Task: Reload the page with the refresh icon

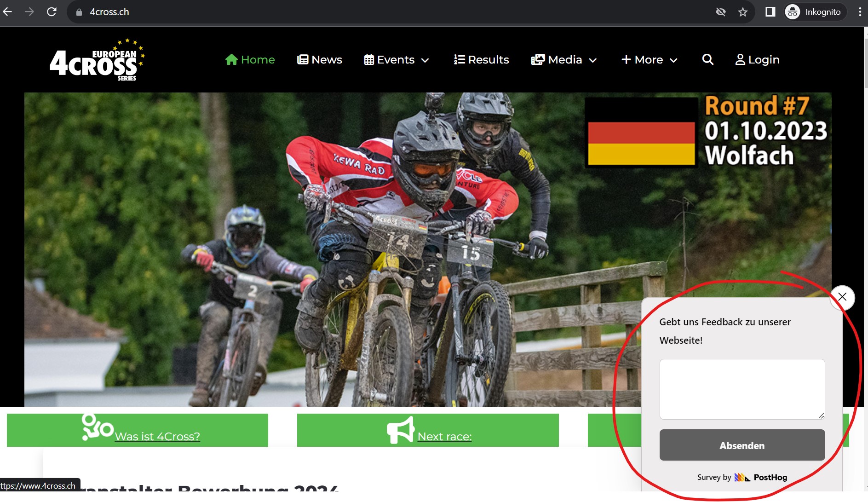Action: pyautogui.click(x=52, y=12)
